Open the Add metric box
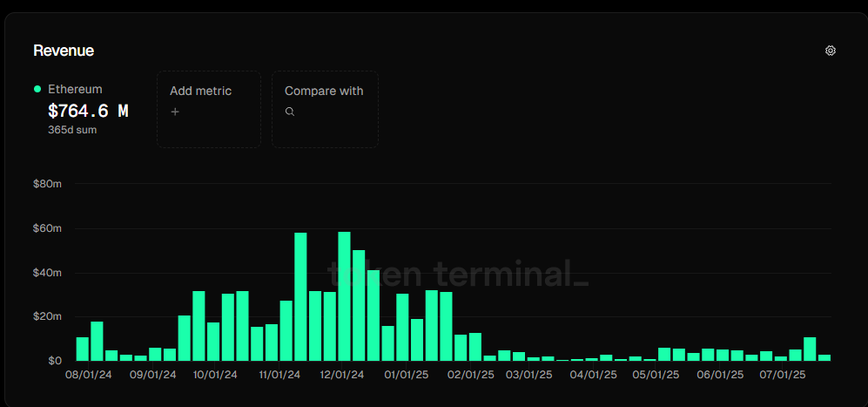868x407 pixels. point(209,109)
